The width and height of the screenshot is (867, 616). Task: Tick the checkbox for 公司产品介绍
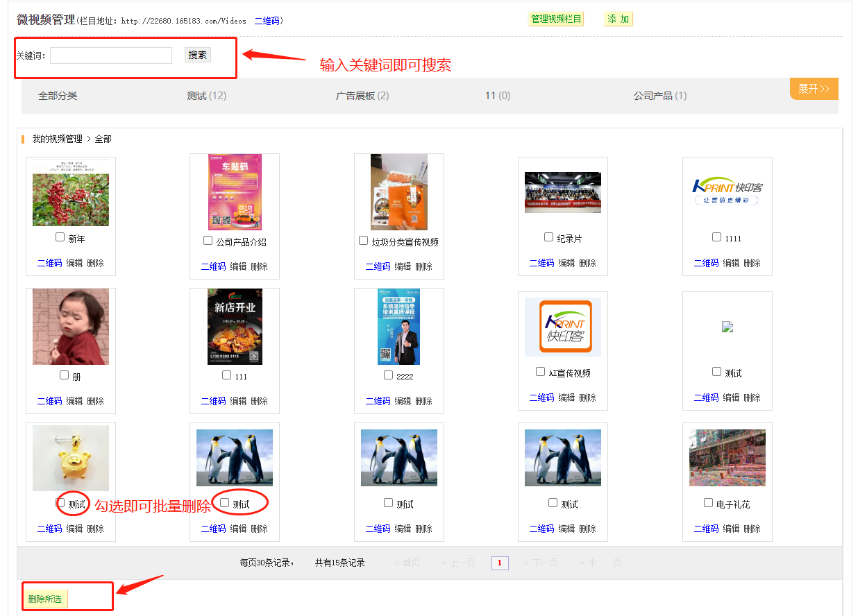pyautogui.click(x=208, y=241)
